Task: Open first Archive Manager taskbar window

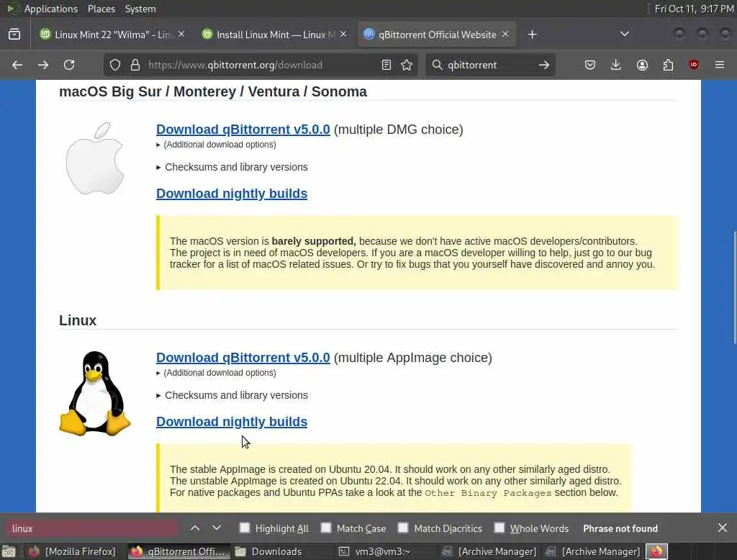Action: pyautogui.click(x=489, y=551)
